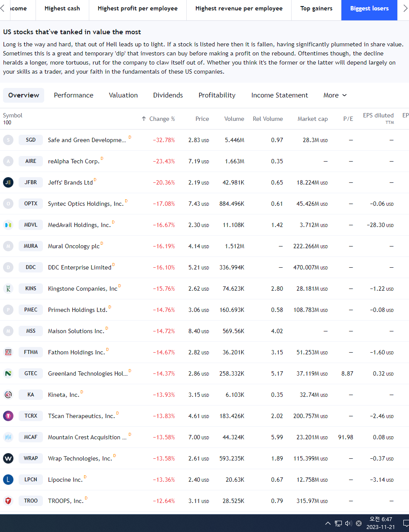Click MCAF P/E value 91.98
Screen dimensions: 409x532
click(345, 437)
